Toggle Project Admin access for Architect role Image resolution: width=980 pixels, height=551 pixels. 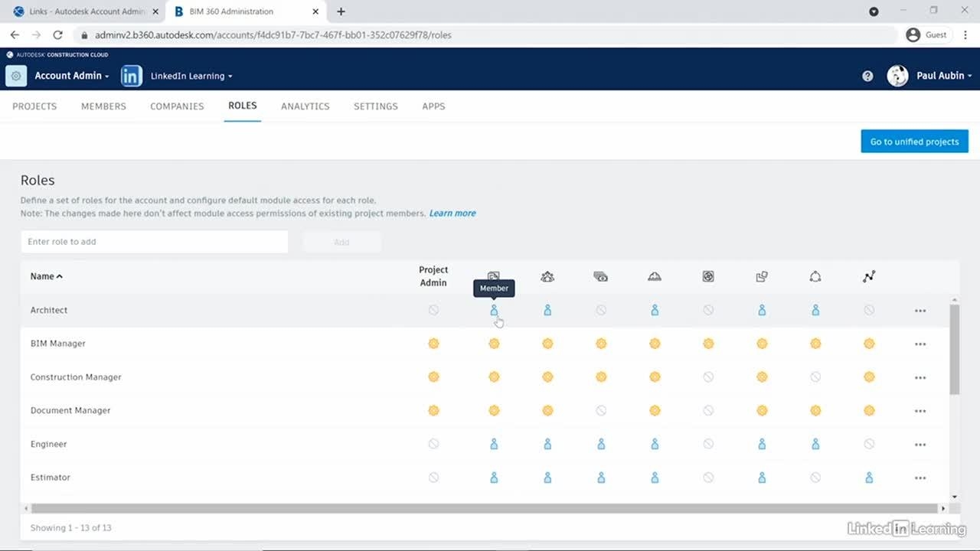[x=433, y=310]
